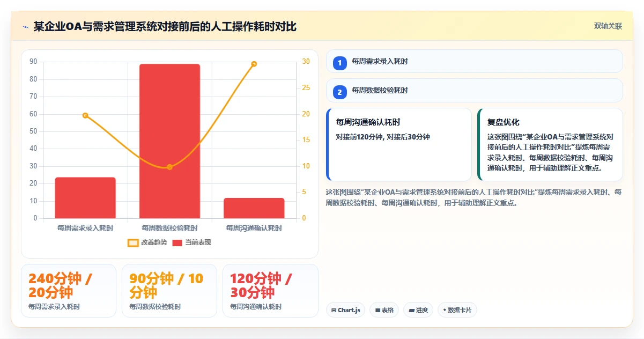Select the 表格 tag

point(384,310)
